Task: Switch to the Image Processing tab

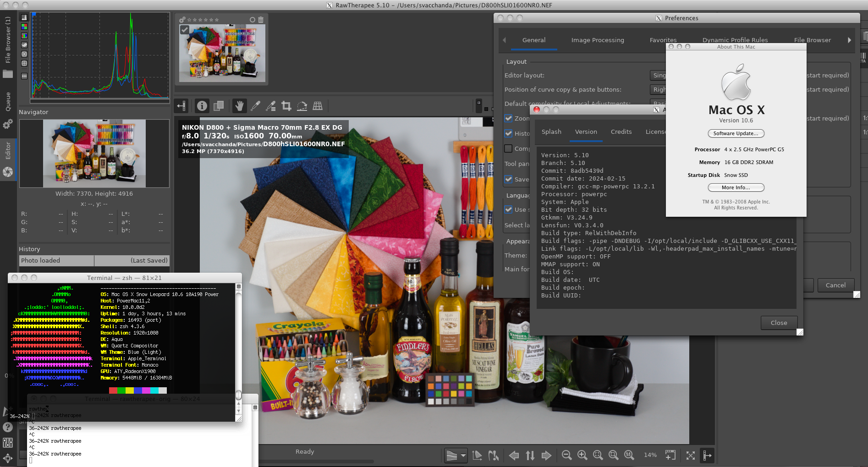Action: [x=597, y=40]
